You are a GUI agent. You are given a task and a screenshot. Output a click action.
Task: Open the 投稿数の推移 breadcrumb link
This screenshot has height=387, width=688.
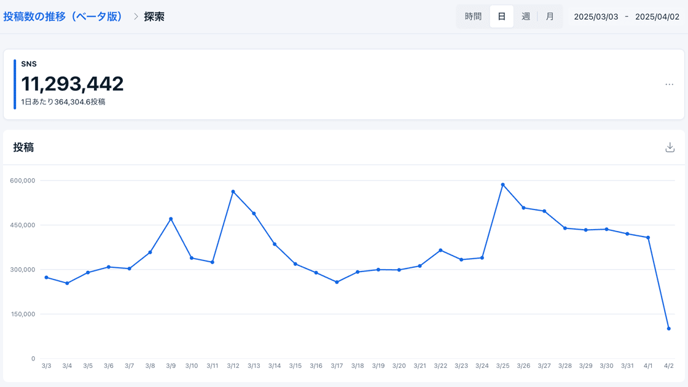63,17
